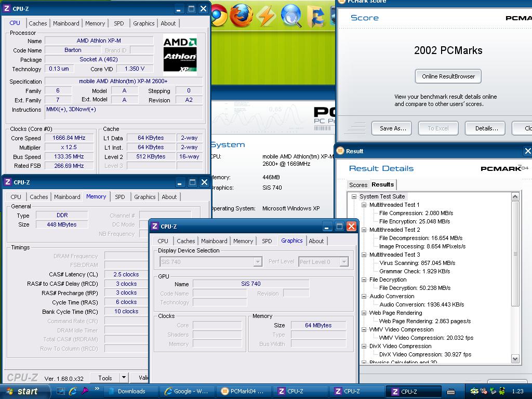Expand the quick launch chevron
532x399 pixels.
(97, 389)
